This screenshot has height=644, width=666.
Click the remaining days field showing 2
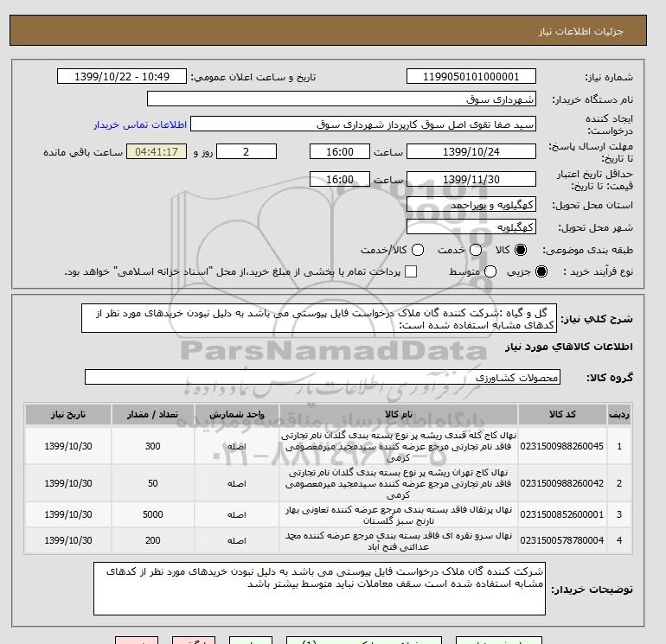[x=247, y=151]
